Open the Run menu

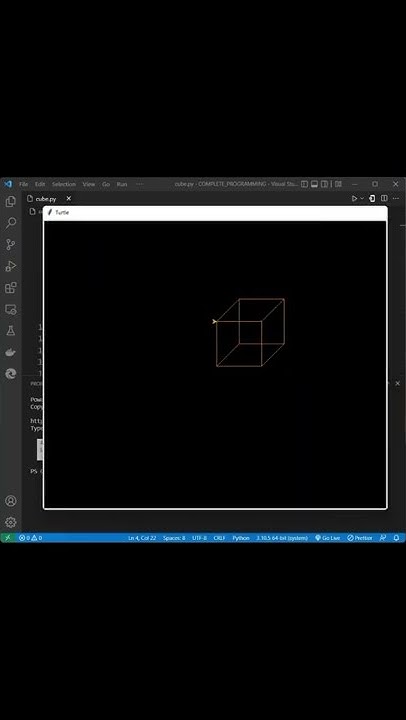coord(122,184)
